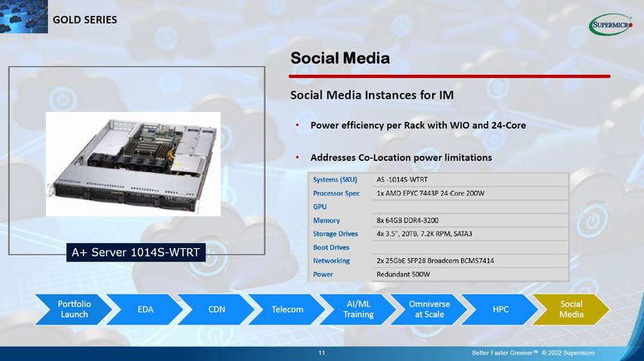
Task: Click the Supermicro logo
Action: tap(611, 25)
